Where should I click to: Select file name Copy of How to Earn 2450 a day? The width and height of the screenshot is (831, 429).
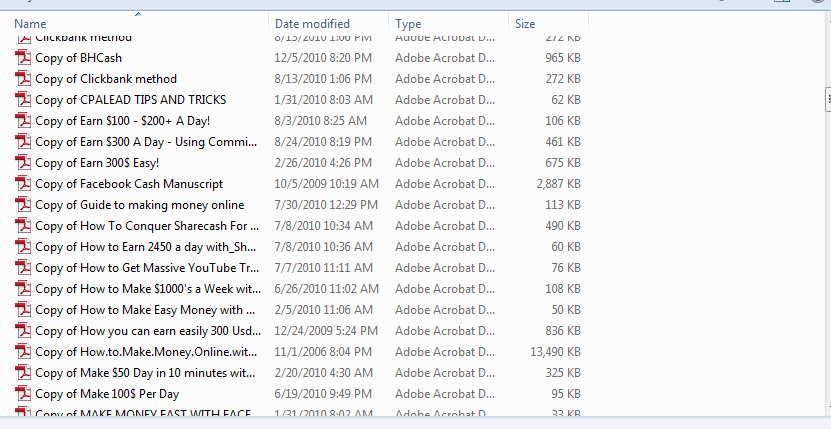pos(146,247)
